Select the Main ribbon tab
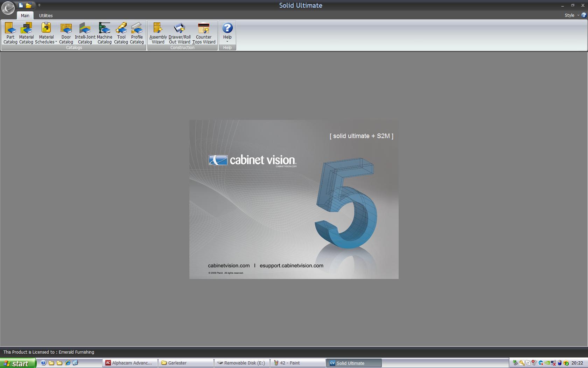 (x=25, y=15)
